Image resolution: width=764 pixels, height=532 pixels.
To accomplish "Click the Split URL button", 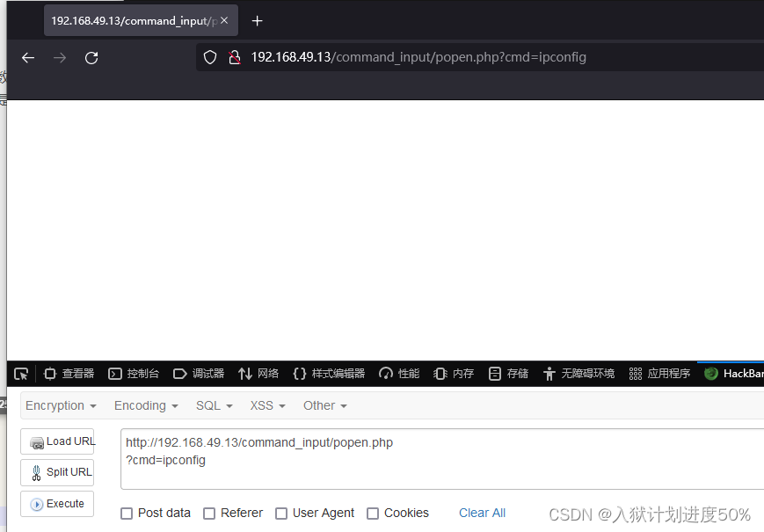I will tap(57, 472).
